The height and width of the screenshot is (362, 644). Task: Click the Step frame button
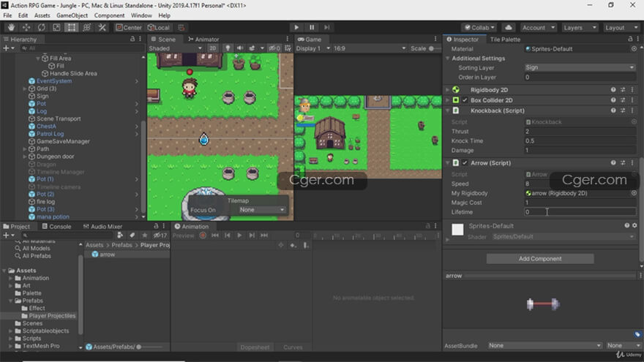(327, 28)
